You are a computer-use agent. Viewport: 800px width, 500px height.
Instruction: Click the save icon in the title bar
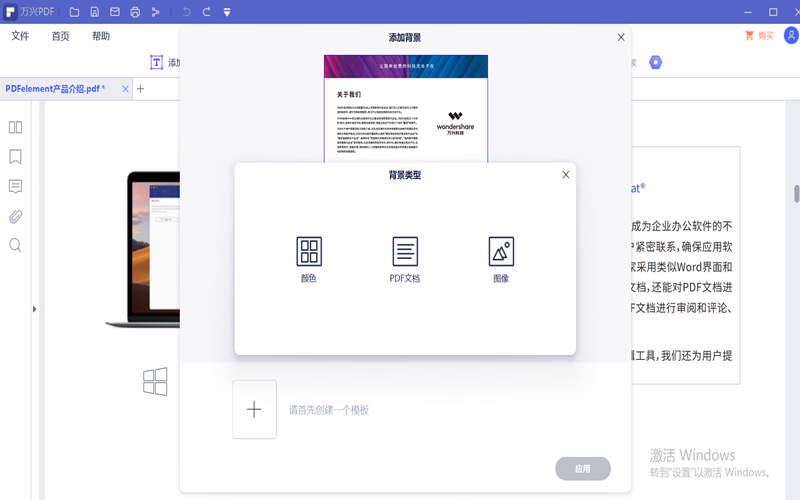[x=94, y=12]
